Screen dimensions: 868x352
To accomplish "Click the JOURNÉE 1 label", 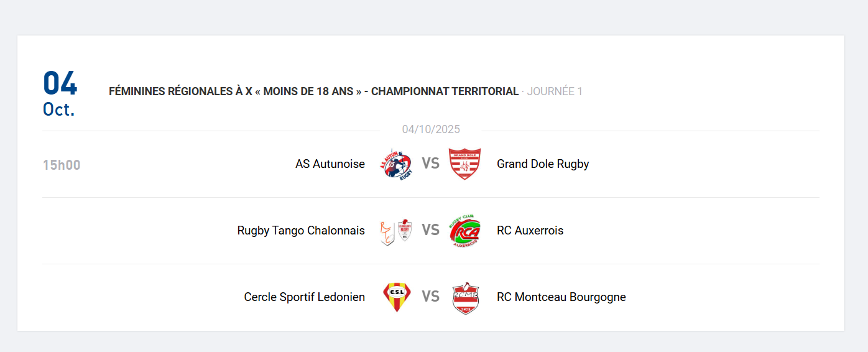I will tap(554, 91).
